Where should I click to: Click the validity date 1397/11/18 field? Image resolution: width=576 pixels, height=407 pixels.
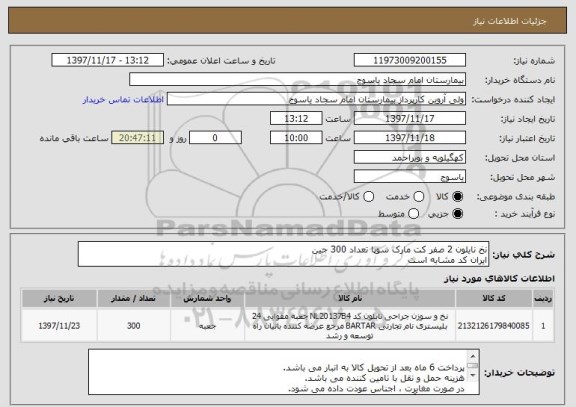coord(410,138)
